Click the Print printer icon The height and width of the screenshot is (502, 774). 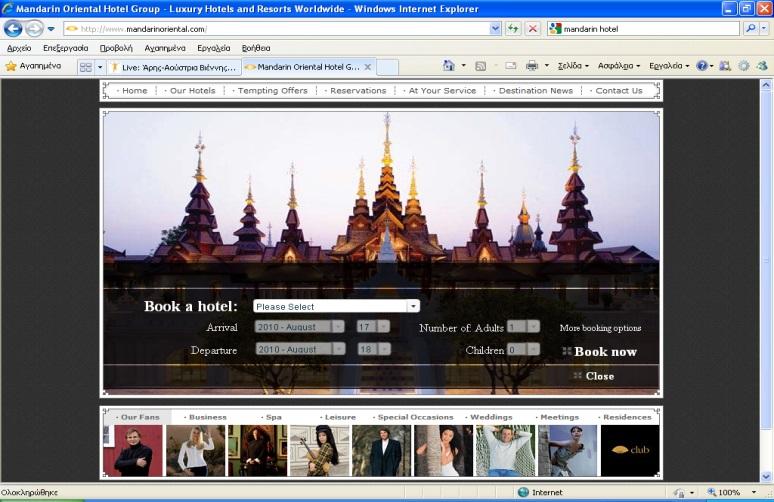(532, 66)
